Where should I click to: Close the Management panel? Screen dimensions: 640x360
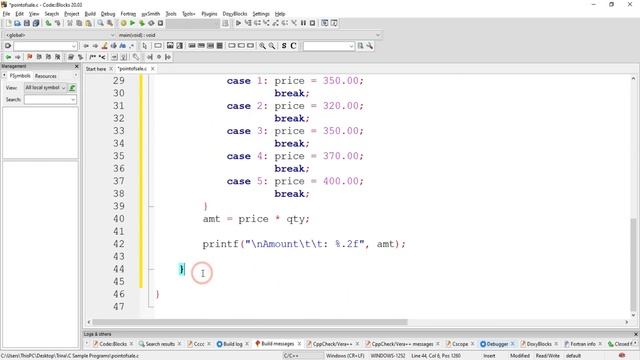pos(76,66)
